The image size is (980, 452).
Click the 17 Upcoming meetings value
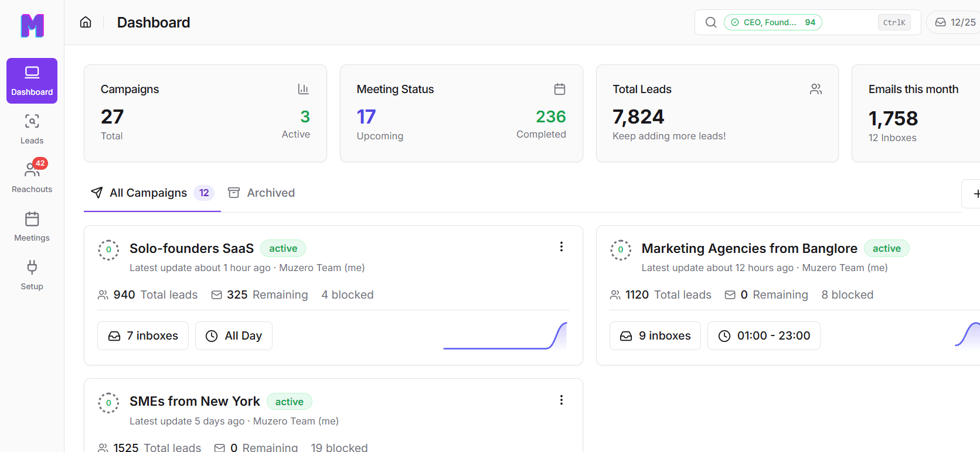coord(366,117)
